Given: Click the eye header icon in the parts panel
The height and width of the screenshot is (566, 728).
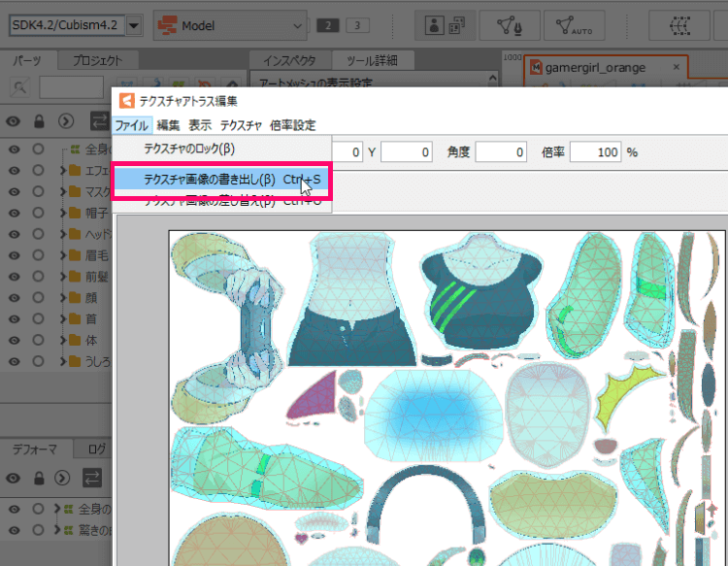Looking at the screenshot, I should coord(13,121).
